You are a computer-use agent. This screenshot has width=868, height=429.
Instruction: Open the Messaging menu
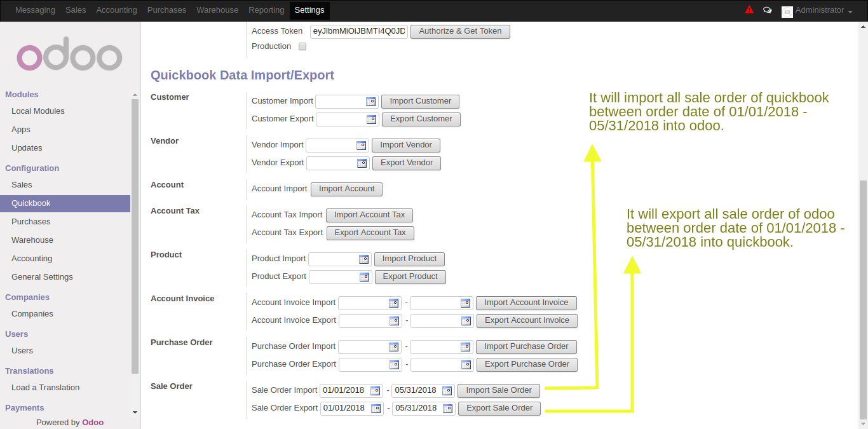[35, 10]
